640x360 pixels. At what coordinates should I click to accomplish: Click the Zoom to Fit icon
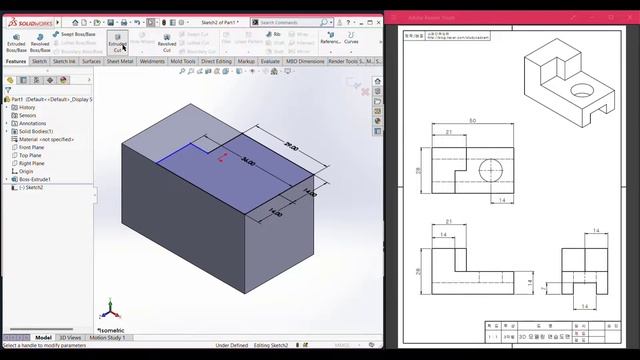click(182, 71)
